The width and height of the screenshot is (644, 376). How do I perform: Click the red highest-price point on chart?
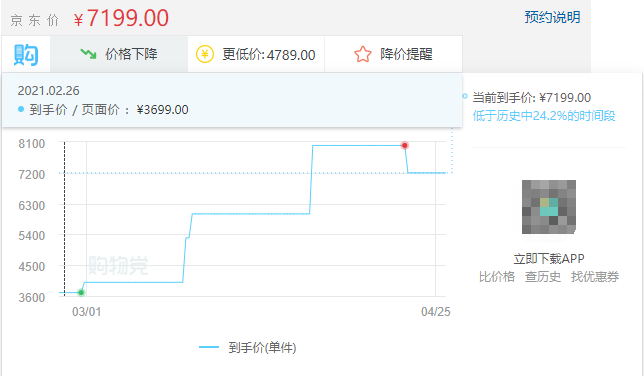pyautogui.click(x=405, y=145)
